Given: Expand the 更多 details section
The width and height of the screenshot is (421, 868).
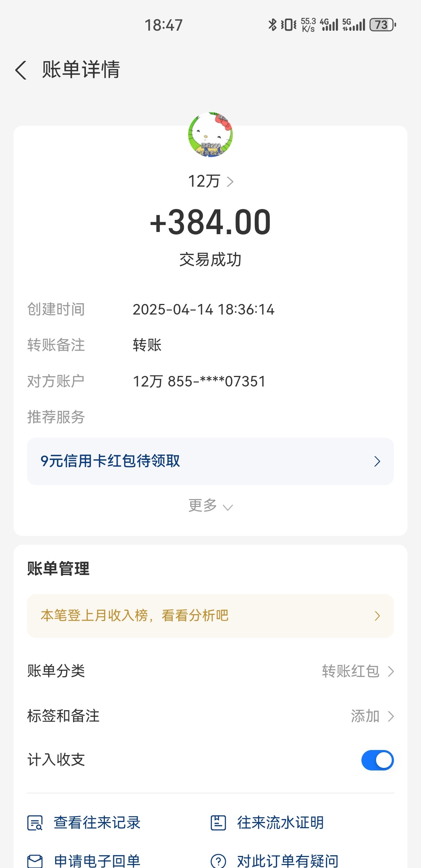Looking at the screenshot, I should [210, 506].
